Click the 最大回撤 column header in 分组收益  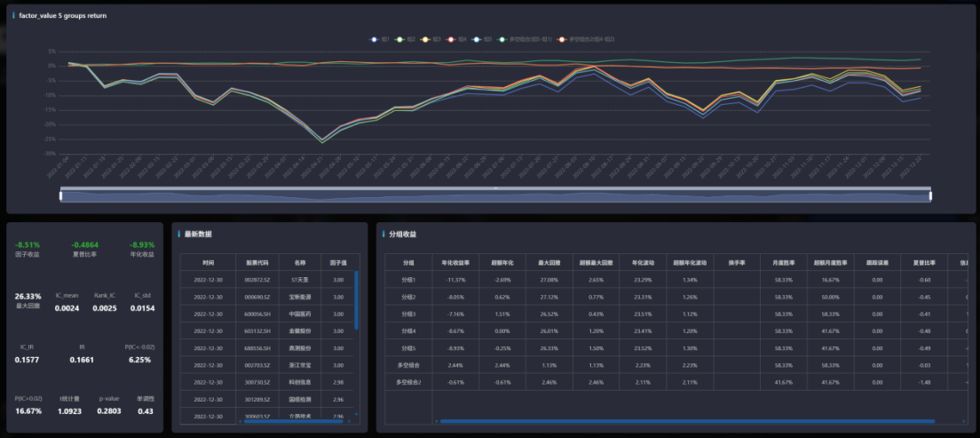coord(549,262)
